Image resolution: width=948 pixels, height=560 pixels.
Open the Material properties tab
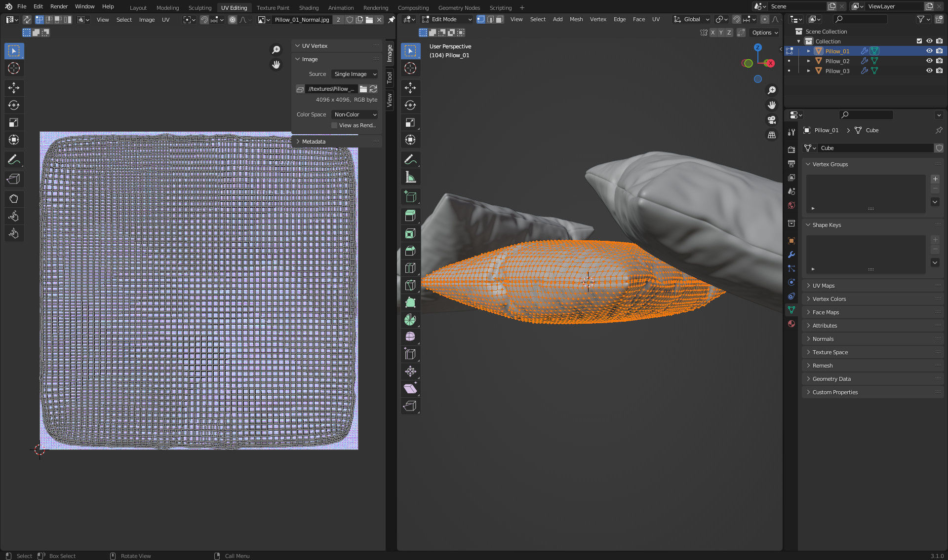pyautogui.click(x=791, y=324)
